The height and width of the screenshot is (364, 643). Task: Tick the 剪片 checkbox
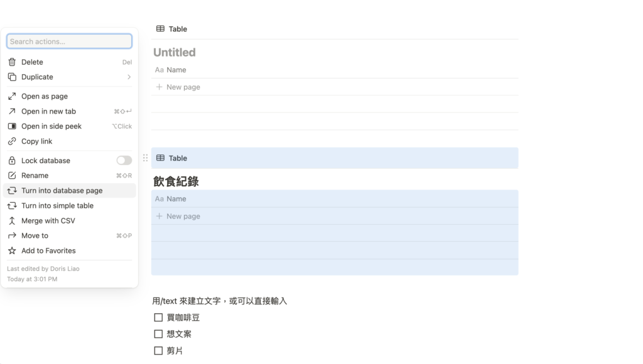tap(158, 351)
